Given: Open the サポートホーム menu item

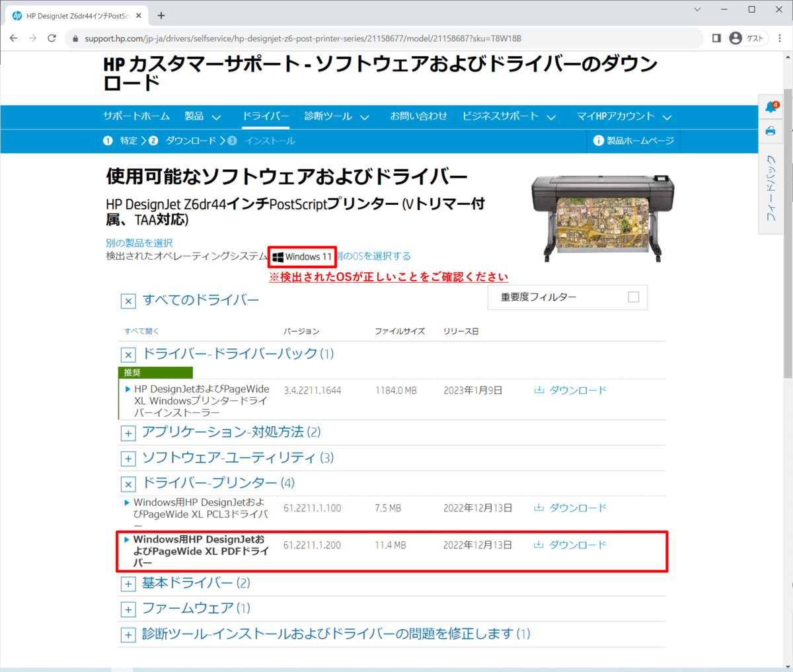Looking at the screenshot, I should click(x=137, y=116).
